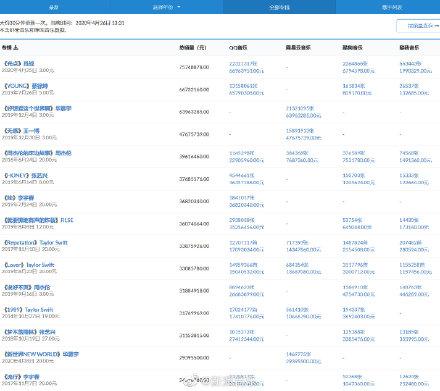Click the 网易云音乐 column header

pos(298,48)
